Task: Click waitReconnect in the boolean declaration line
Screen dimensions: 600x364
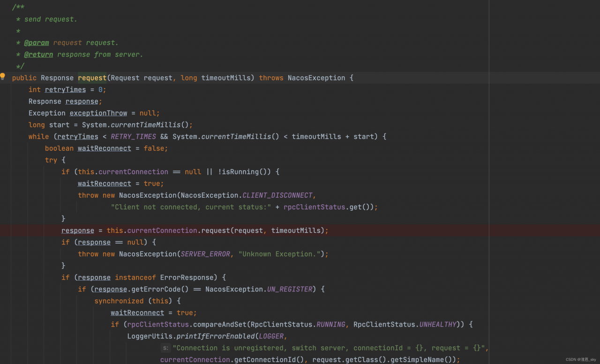Action: [x=105, y=148]
